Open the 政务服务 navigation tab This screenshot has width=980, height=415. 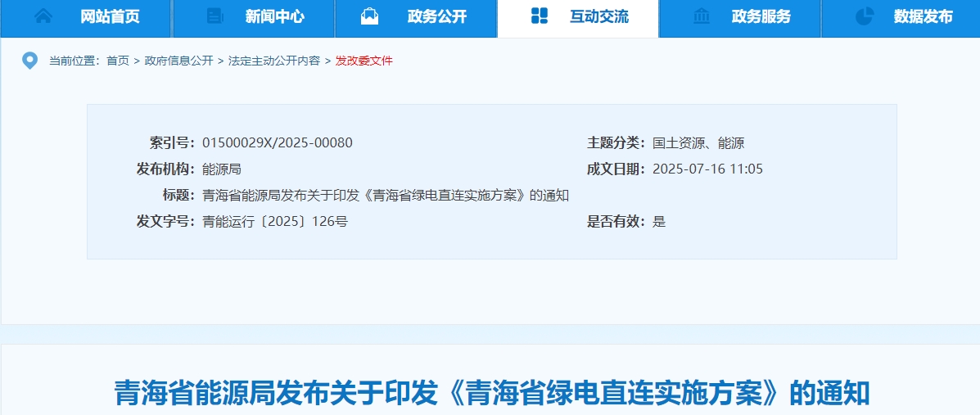761,16
